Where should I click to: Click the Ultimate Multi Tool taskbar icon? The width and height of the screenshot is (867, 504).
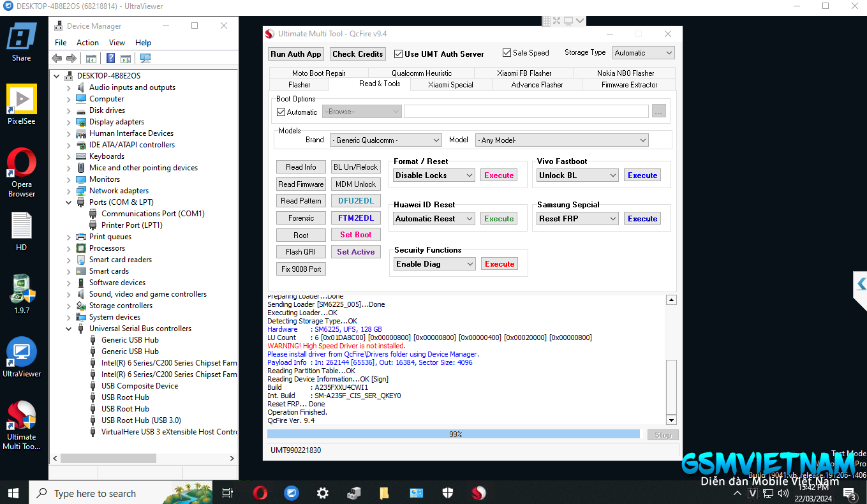pos(478,493)
